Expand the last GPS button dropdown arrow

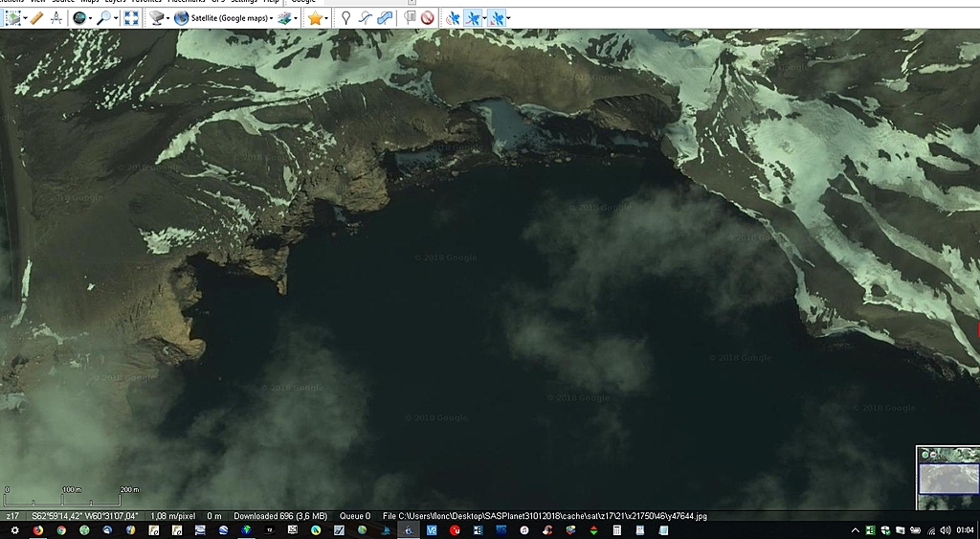pyautogui.click(x=508, y=18)
